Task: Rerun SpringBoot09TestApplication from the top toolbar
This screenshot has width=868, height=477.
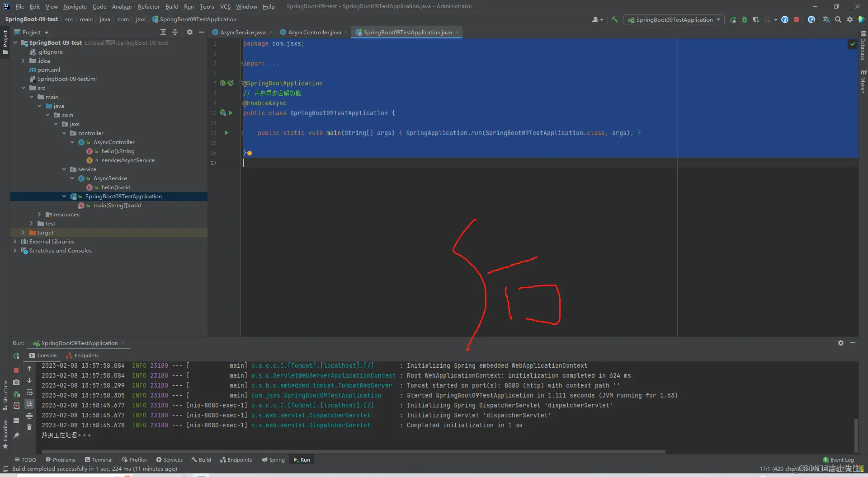Action: pos(733,19)
